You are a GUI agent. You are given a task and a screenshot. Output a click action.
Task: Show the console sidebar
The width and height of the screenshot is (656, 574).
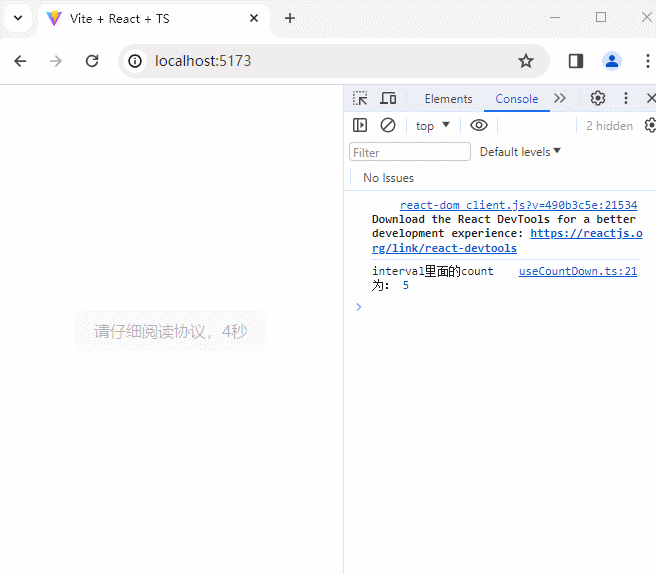point(360,125)
